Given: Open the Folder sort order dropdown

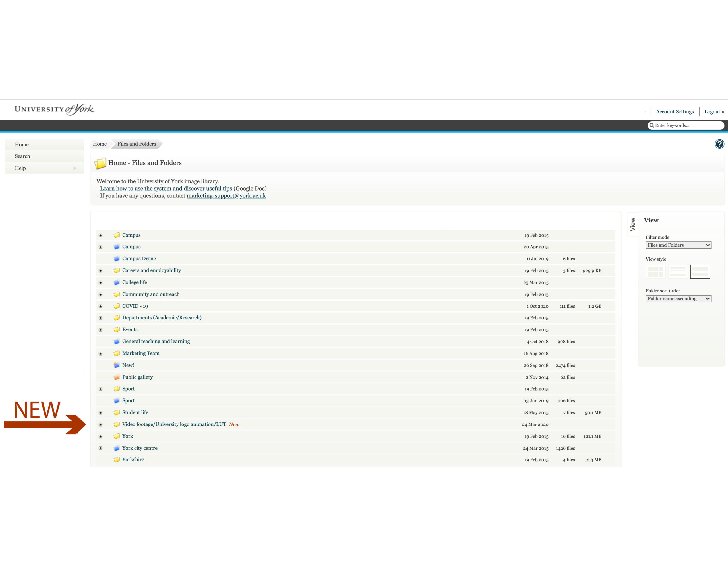Looking at the screenshot, I should (678, 299).
